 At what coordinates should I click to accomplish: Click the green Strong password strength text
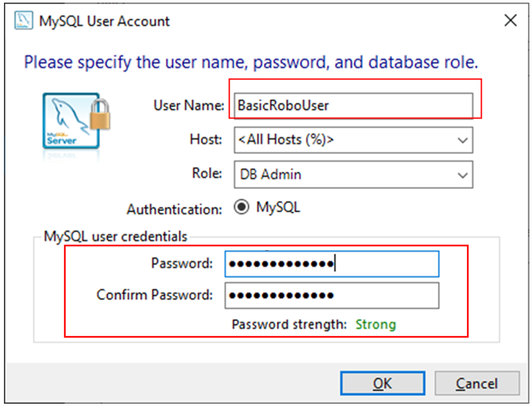pos(376,324)
